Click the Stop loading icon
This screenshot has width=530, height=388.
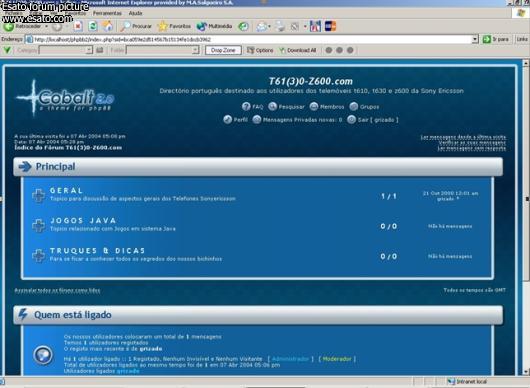(78, 26)
